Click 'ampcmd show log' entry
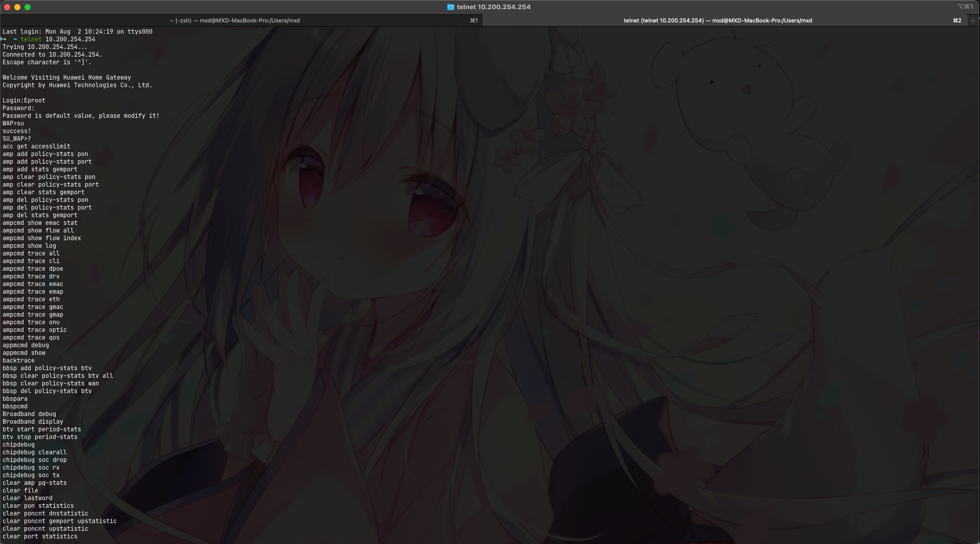Viewport: 980px width, 544px height. click(x=29, y=246)
